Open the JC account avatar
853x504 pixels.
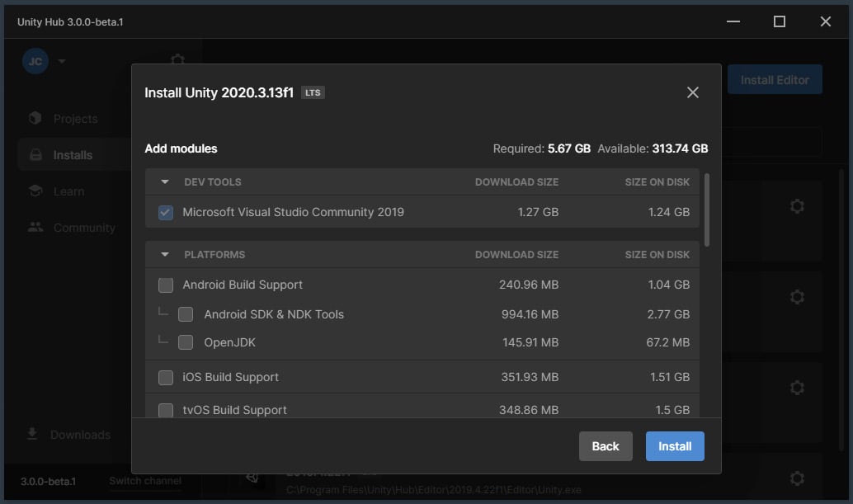click(x=35, y=61)
